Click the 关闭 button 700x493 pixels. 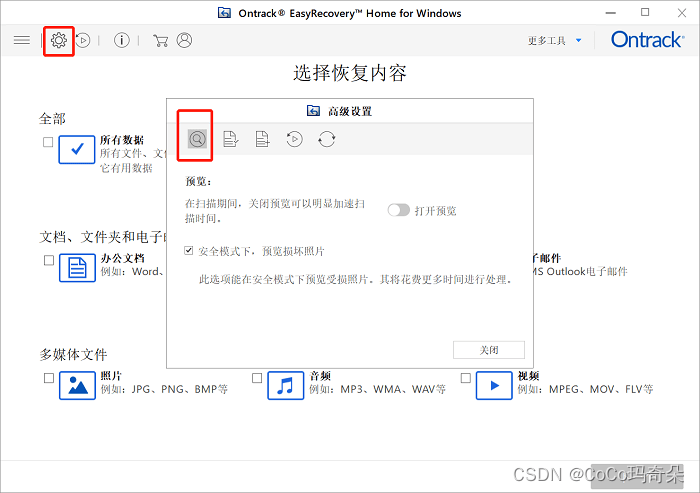pyautogui.click(x=488, y=350)
